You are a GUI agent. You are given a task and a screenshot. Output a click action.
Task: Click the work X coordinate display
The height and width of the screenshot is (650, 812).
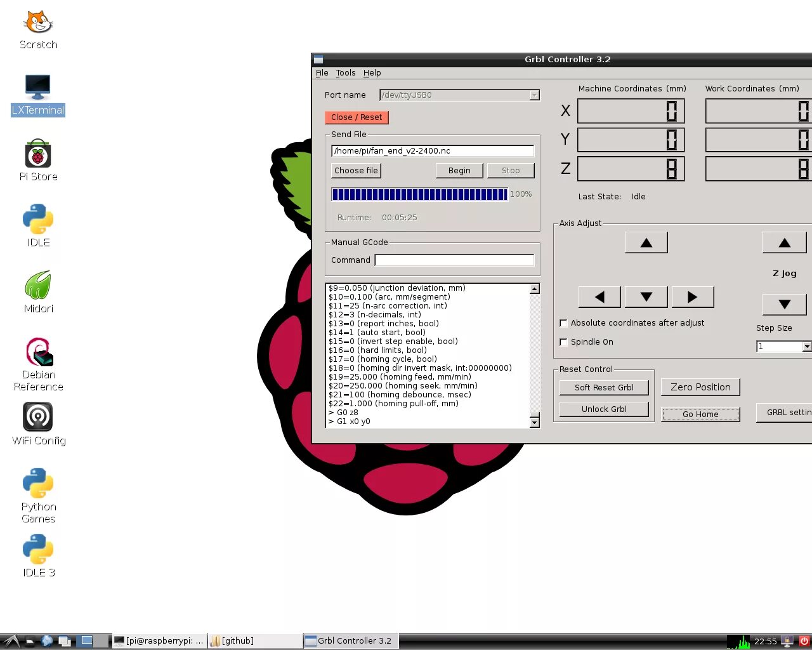tap(759, 111)
